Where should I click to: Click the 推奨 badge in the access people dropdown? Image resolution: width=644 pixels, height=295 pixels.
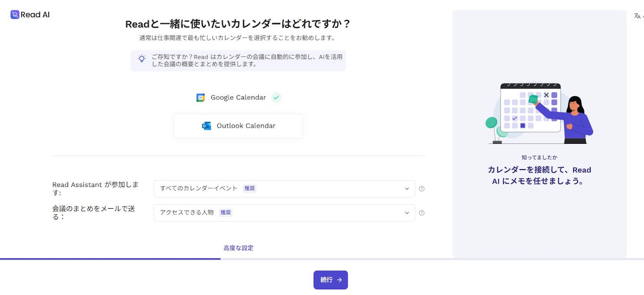click(226, 212)
